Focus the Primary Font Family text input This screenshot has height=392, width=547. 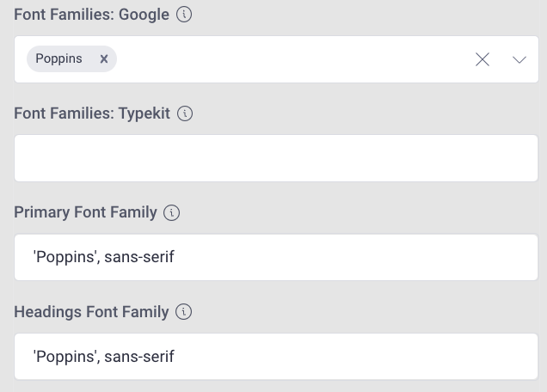pyautogui.click(x=276, y=257)
